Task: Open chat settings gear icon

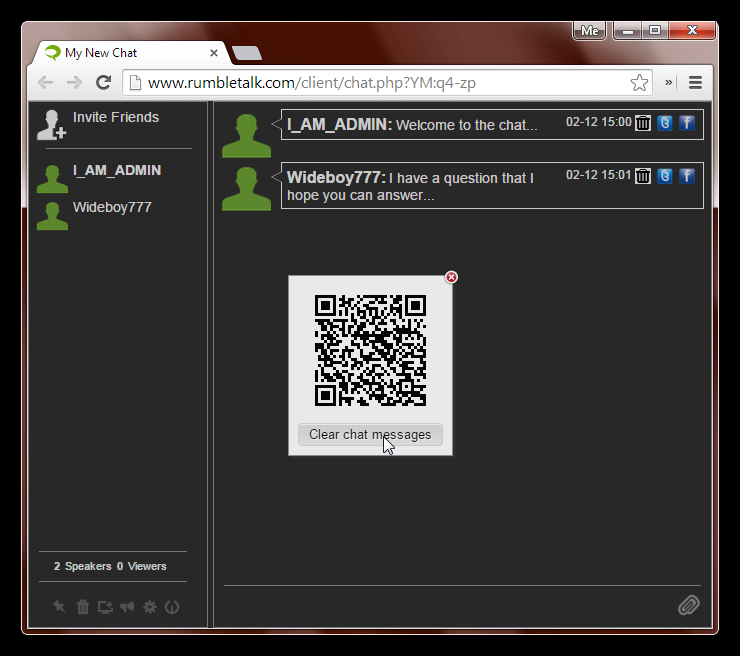Action: [x=150, y=607]
